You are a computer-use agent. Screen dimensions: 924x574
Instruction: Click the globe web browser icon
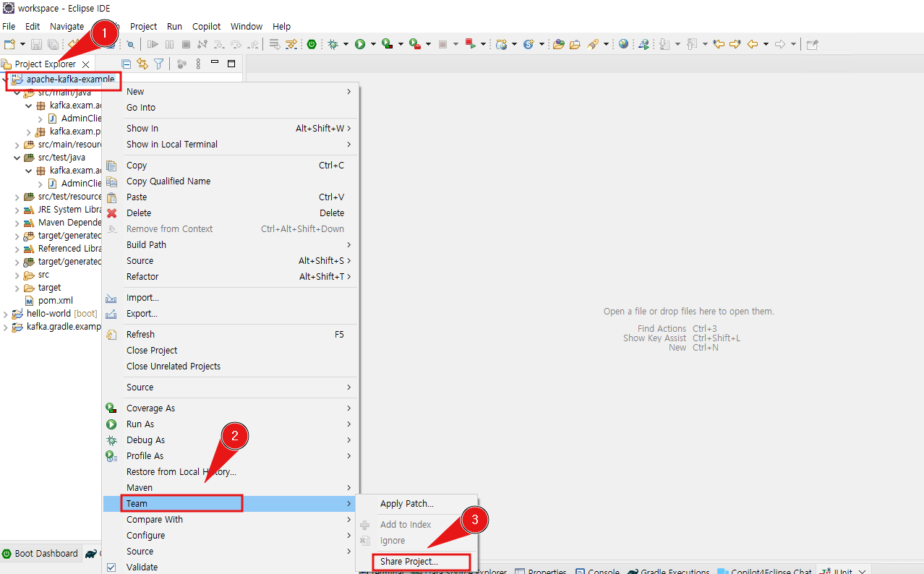623,44
